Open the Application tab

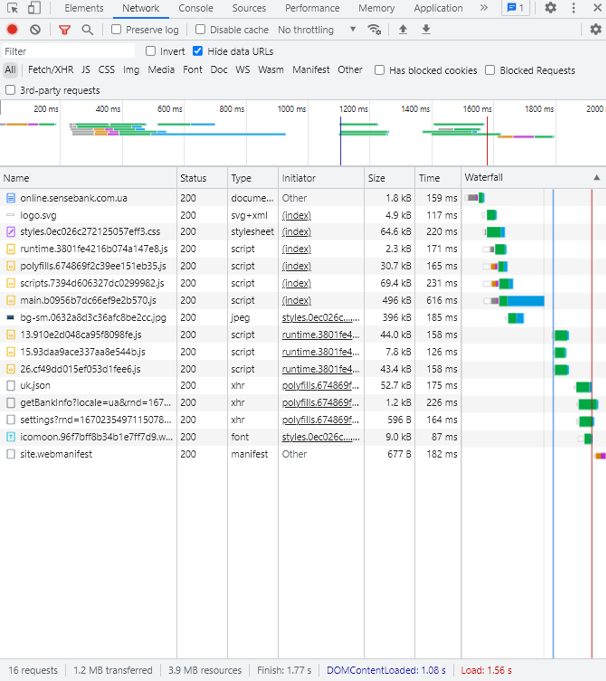[438, 8]
